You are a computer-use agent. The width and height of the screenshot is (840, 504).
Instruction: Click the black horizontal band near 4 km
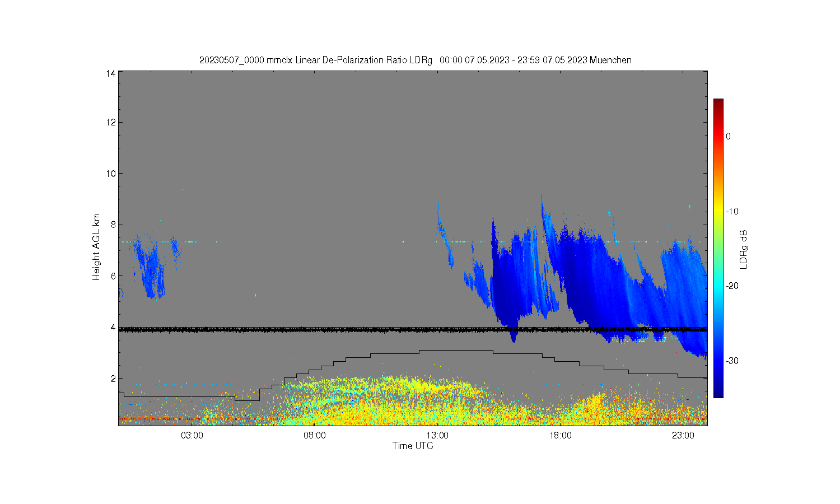413,330
